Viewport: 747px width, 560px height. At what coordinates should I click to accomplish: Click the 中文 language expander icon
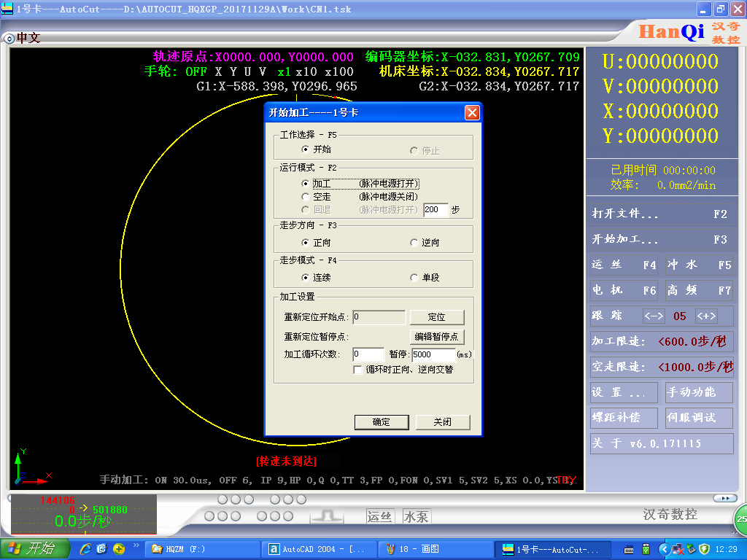[9, 38]
